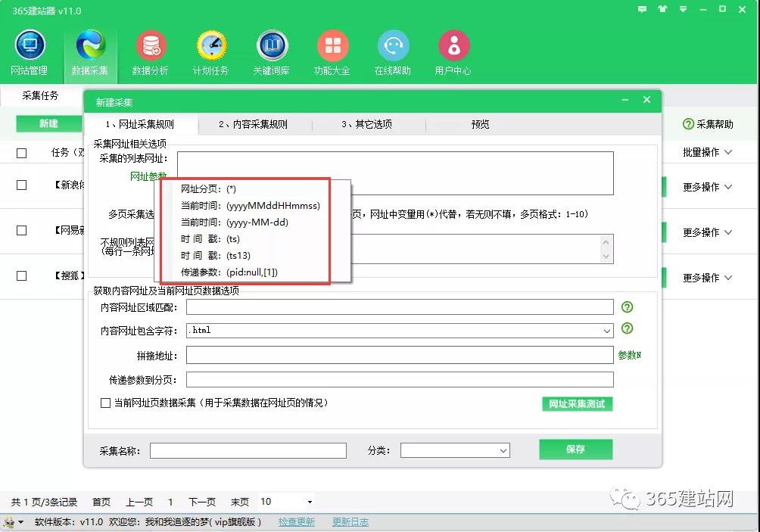Viewport: 760px width, 532px height.
Task: Click help icon beside 内容网址包含字符
Action: coord(628,328)
